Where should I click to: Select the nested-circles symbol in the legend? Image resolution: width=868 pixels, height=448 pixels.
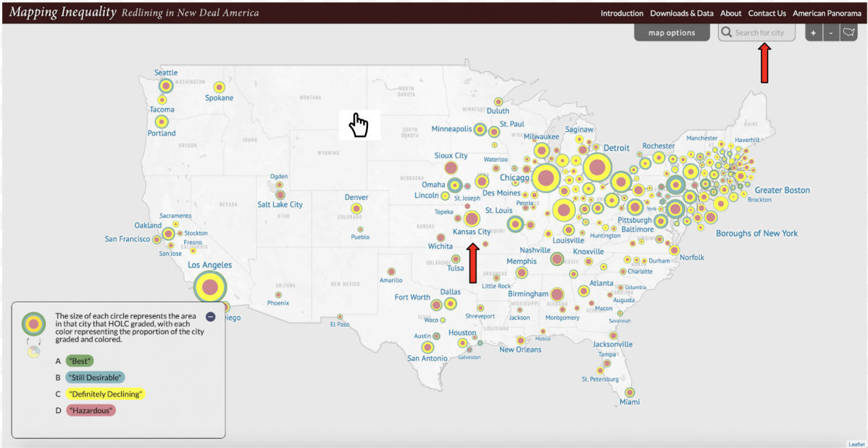[x=33, y=324]
